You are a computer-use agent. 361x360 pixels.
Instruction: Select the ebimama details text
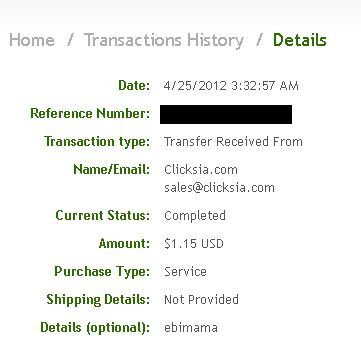(x=191, y=328)
